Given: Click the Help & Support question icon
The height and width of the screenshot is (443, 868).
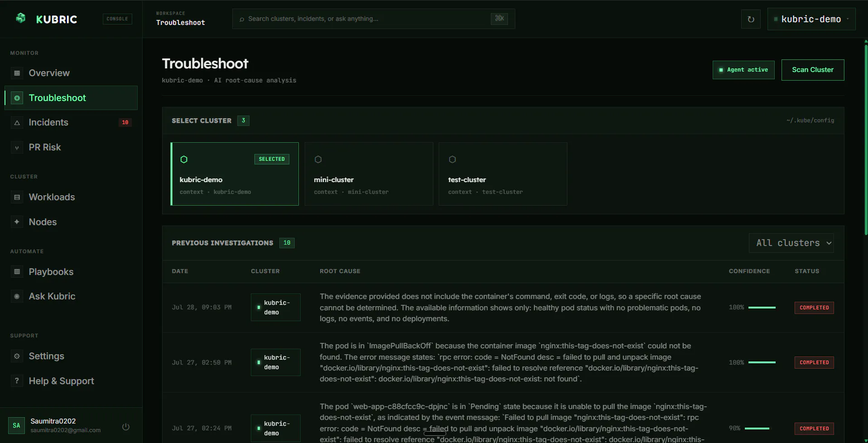Looking at the screenshot, I should 17,381.
